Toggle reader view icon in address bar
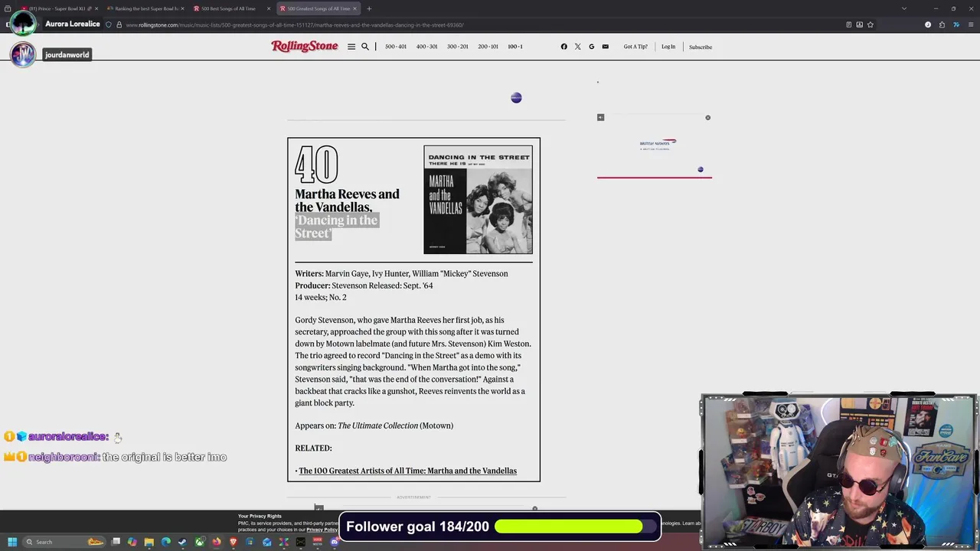The width and height of the screenshot is (980, 551). coord(849,24)
